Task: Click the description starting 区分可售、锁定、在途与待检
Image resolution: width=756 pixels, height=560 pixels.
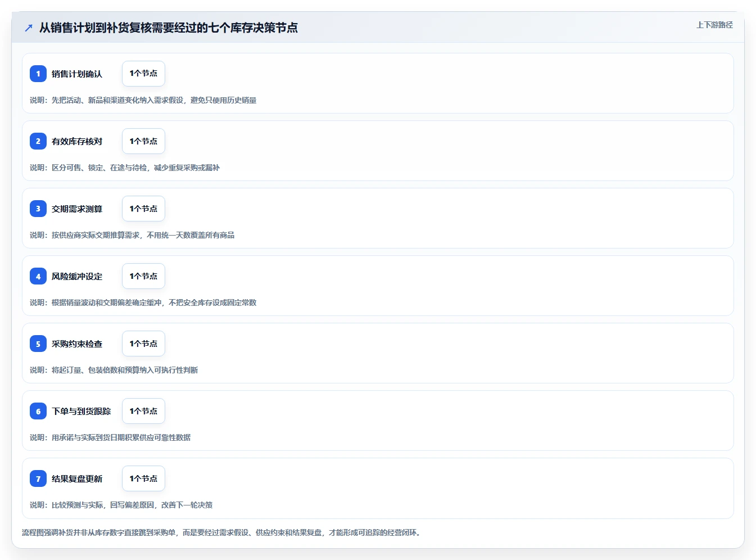Action: point(125,168)
